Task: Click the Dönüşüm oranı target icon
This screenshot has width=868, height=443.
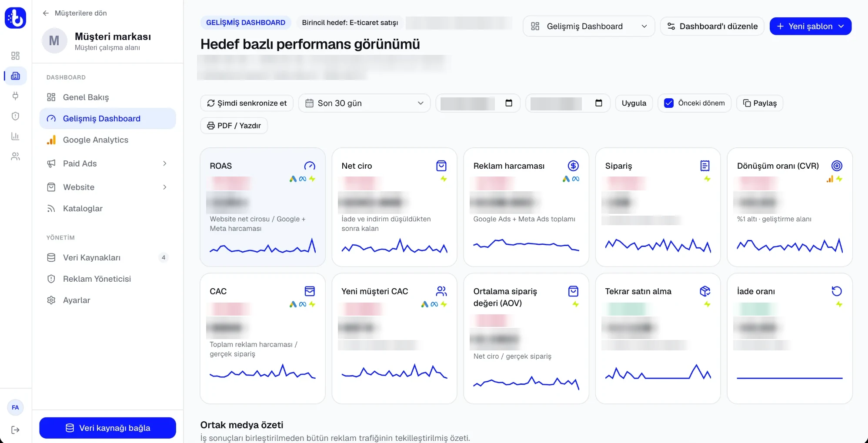Action: pyautogui.click(x=837, y=166)
